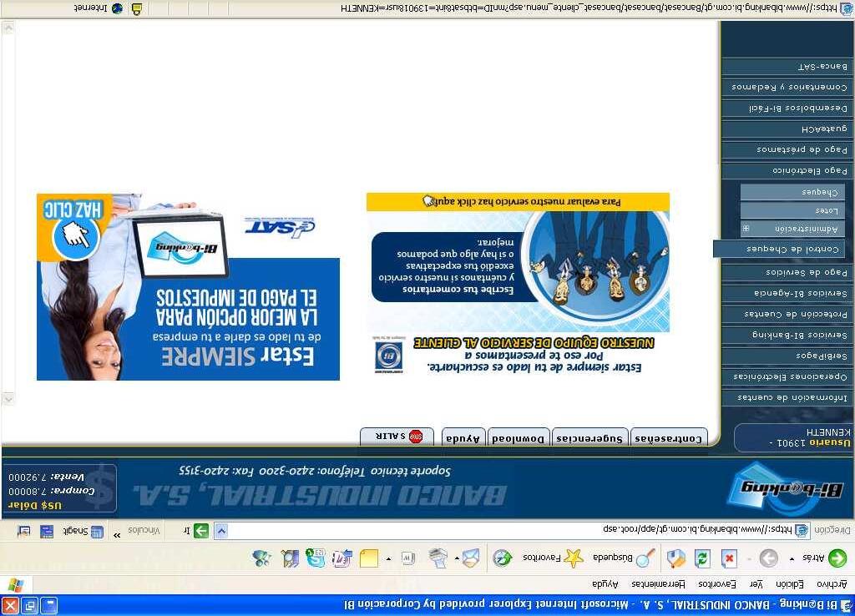Click the SALIR exit button
Image resolution: width=855 pixels, height=616 pixels.
(397, 437)
